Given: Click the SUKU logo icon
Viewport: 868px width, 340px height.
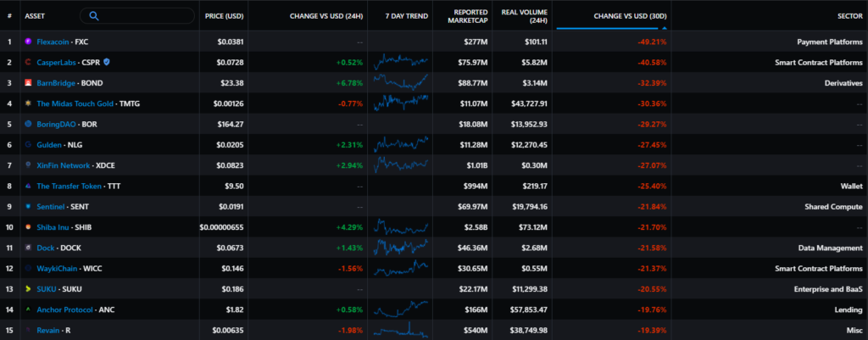Looking at the screenshot, I should pos(29,289).
